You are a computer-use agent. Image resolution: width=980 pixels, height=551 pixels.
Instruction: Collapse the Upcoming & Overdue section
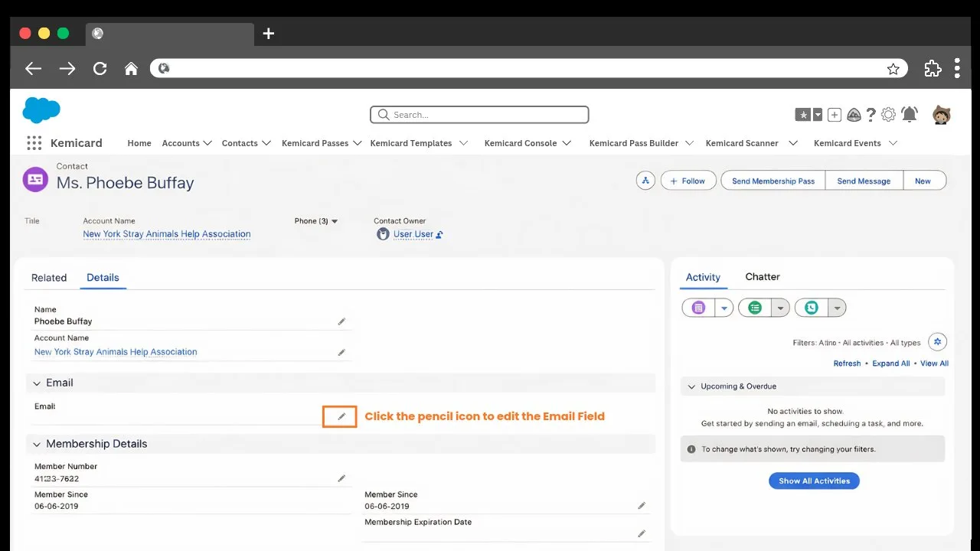691,386
